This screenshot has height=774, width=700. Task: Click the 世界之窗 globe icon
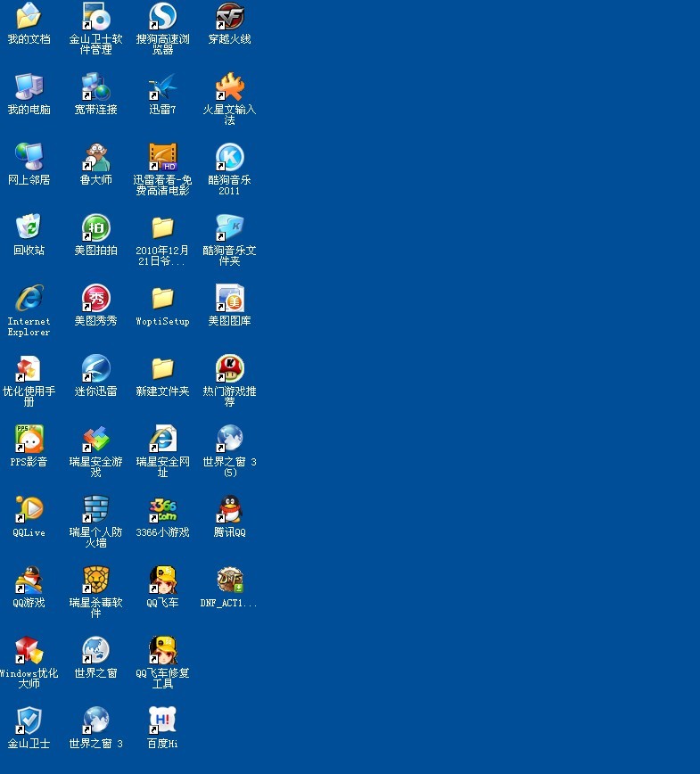[x=95, y=650]
